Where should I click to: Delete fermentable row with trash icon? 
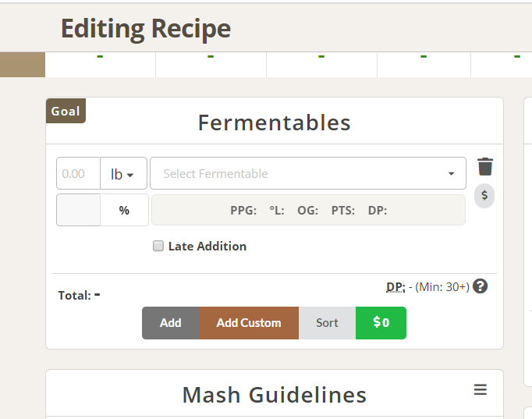pyautogui.click(x=485, y=167)
